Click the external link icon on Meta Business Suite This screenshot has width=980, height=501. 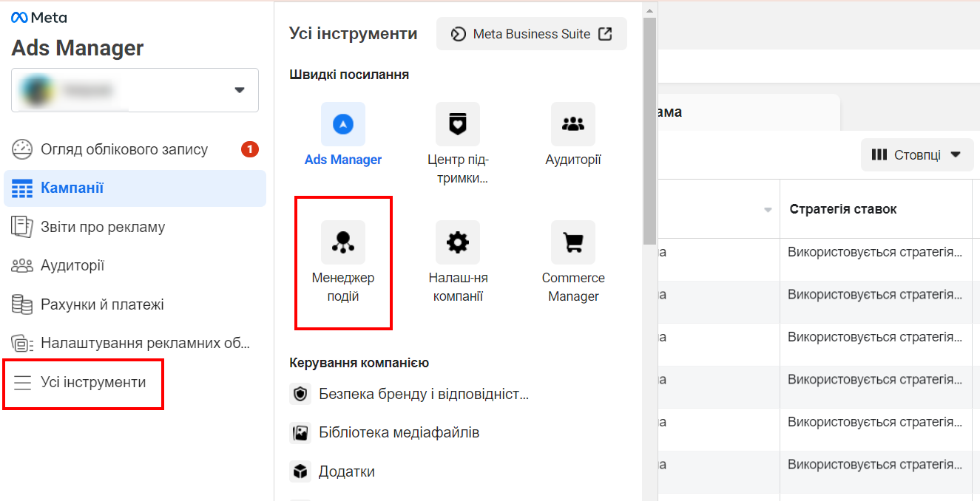pyautogui.click(x=605, y=34)
